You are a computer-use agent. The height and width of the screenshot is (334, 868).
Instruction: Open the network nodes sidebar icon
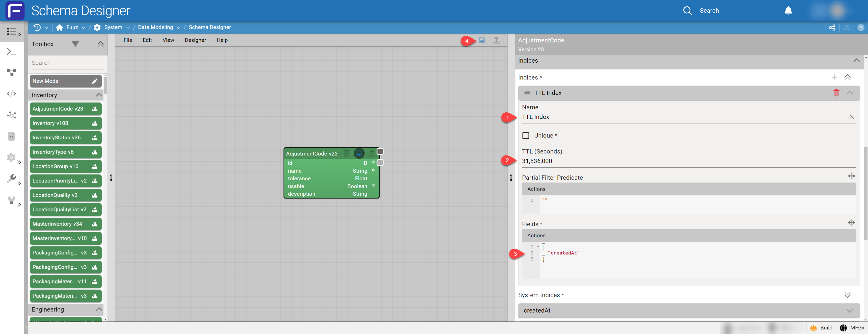(x=11, y=115)
